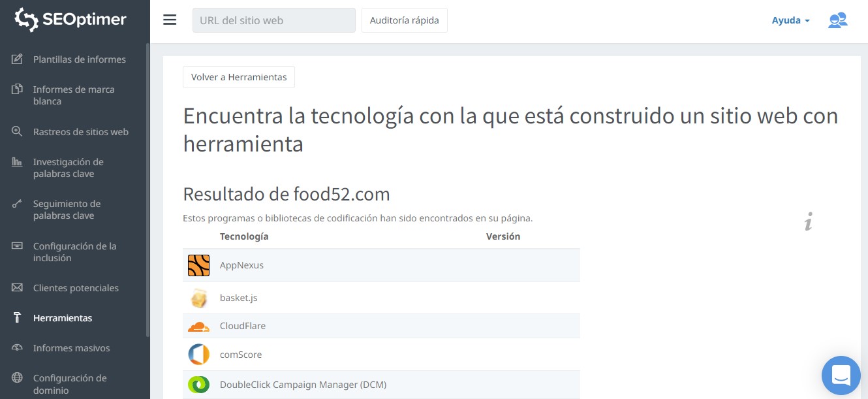
Task: Click the info icon near the results
Action: [x=809, y=222]
